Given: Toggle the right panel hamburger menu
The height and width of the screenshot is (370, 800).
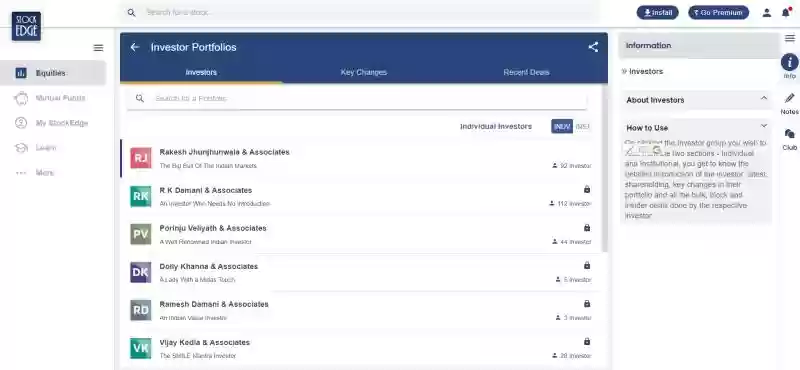Looking at the screenshot, I should 790,38.
